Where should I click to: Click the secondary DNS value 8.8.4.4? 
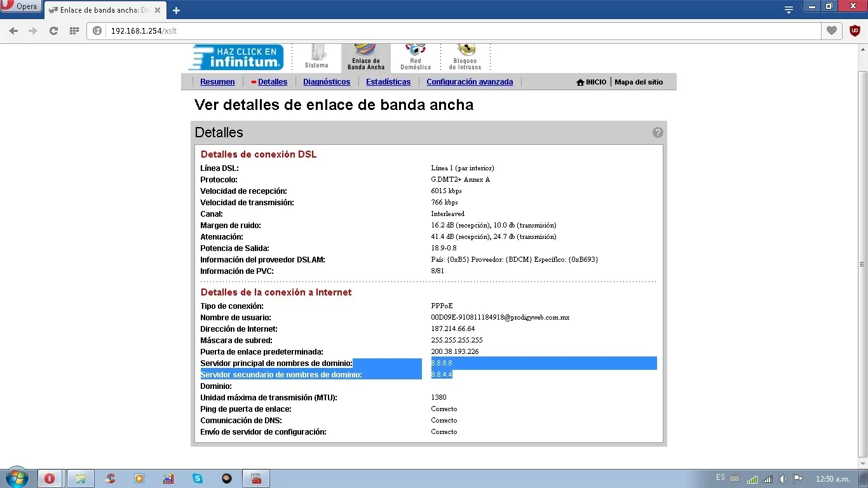tap(441, 374)
